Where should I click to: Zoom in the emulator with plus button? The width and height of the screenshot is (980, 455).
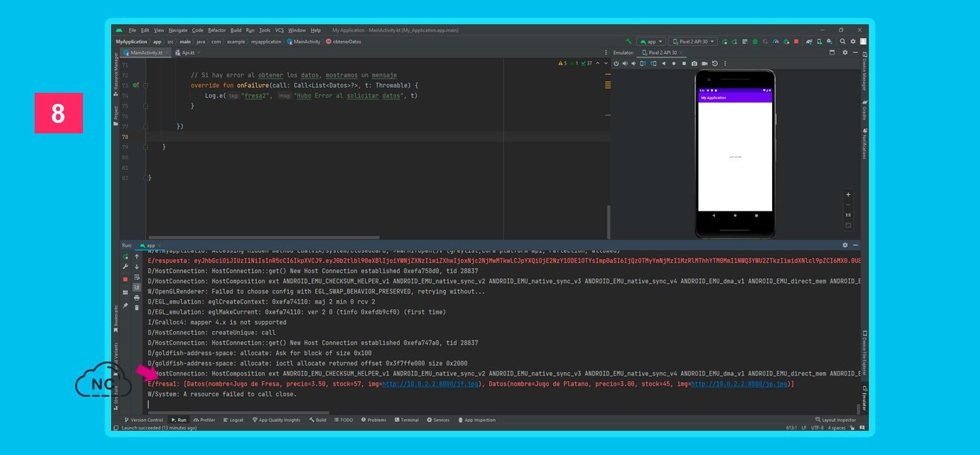click(x=848, y=194)
